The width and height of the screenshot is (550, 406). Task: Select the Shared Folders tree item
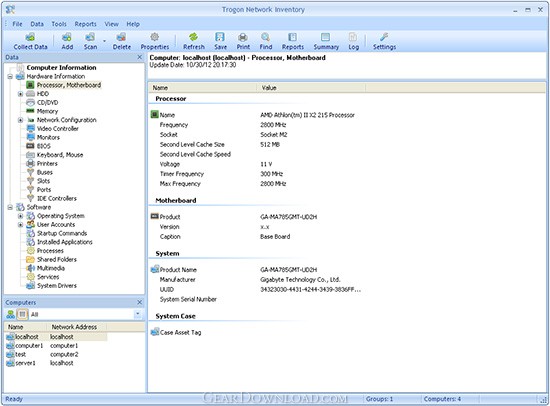56,259
